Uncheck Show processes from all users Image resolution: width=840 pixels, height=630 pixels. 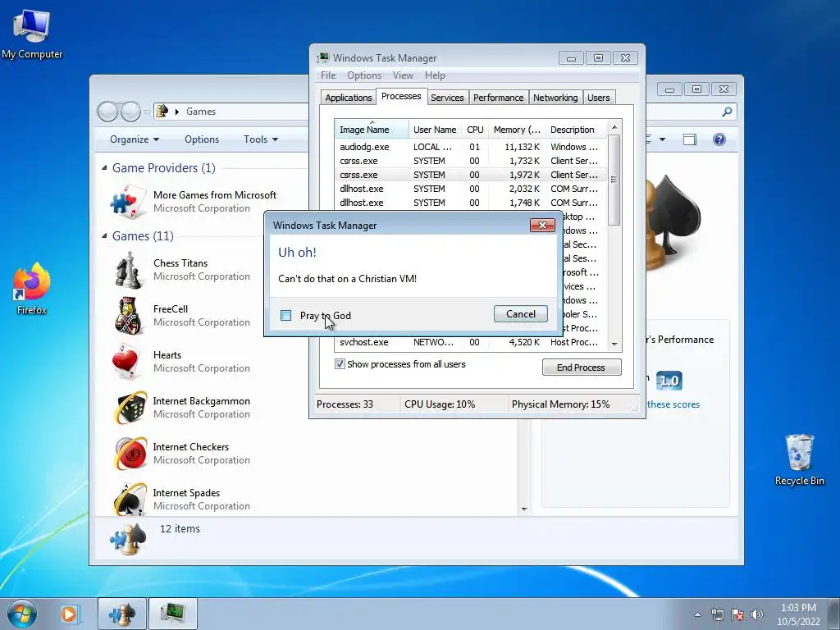pyautogui.click(x=340, y=364)
